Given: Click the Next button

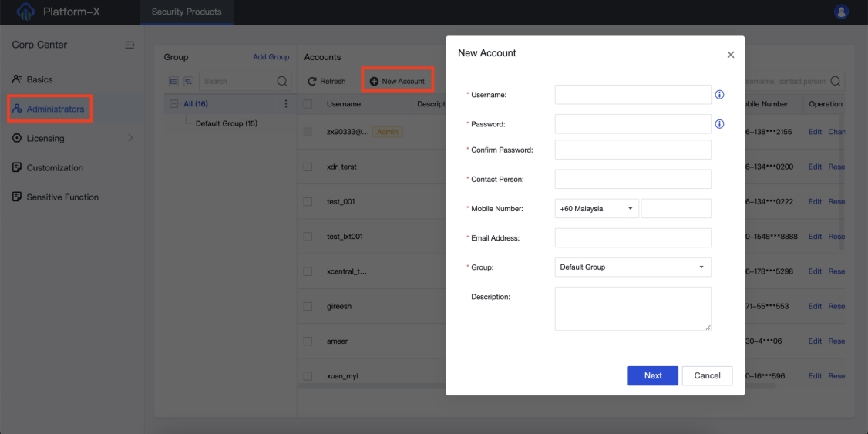Looking at the screenshot, I should 653,375.
